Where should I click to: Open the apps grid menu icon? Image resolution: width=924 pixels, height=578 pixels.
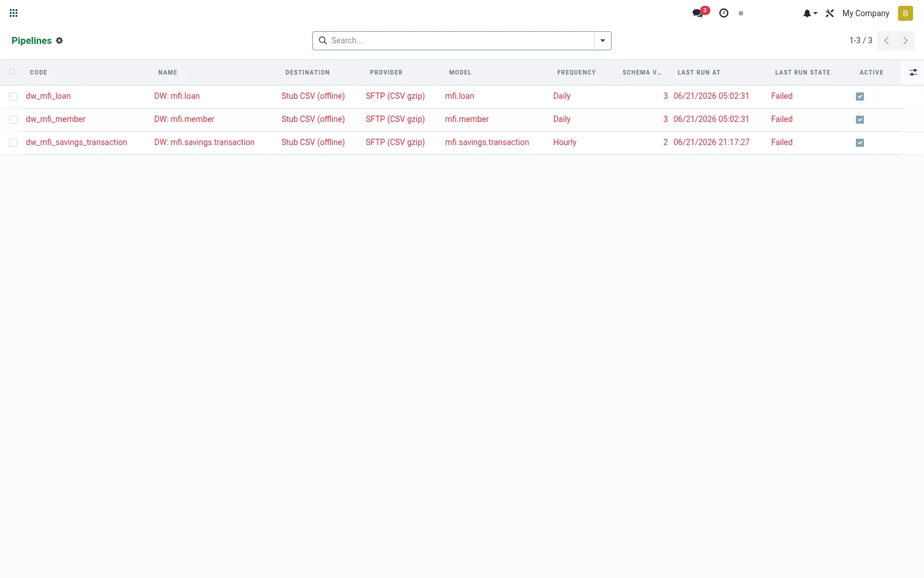pos(14,13)
